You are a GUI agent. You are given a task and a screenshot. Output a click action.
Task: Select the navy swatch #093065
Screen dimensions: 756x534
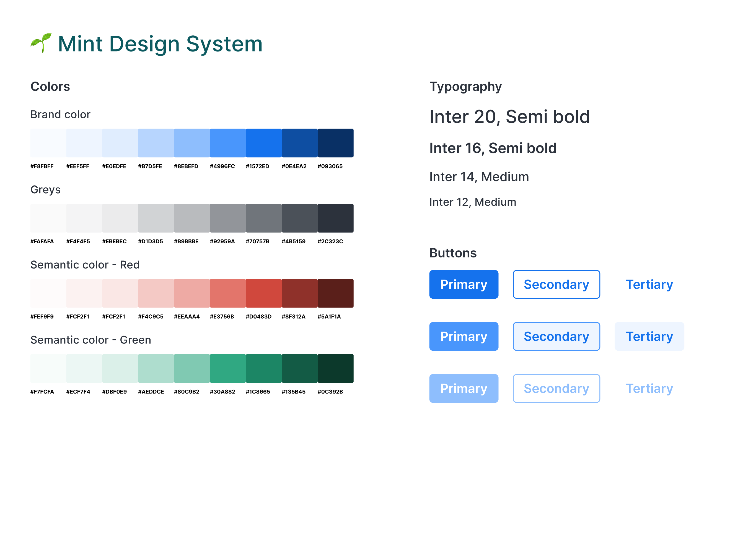tap(336, 143)
